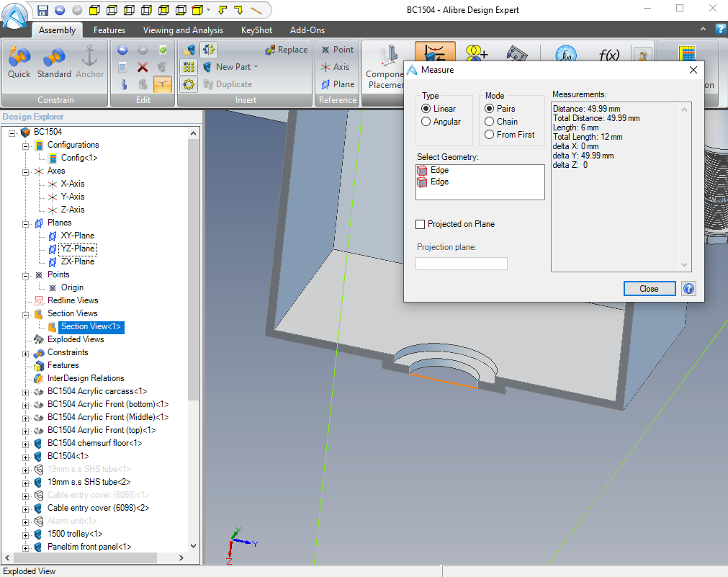
Task: Open the equation editor f(x)
Action: [610, 54]
